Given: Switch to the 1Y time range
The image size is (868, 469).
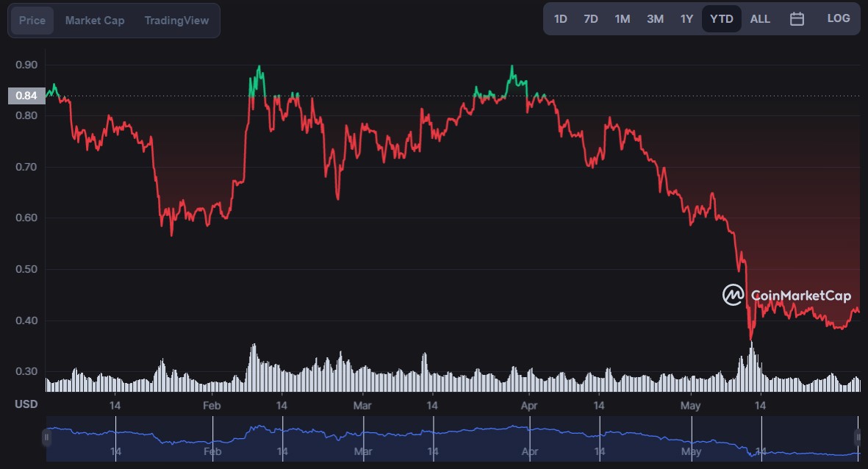Looking at the screenshot, I should point(686,19).
